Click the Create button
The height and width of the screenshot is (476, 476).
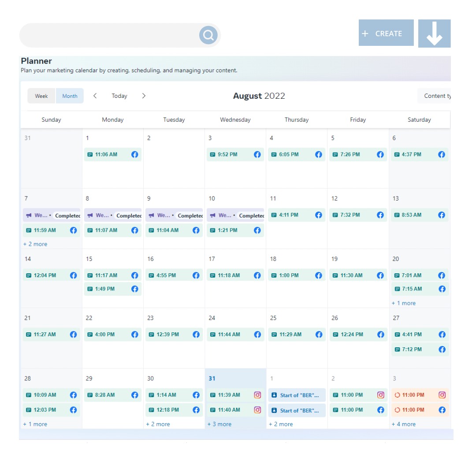point(386,33)
